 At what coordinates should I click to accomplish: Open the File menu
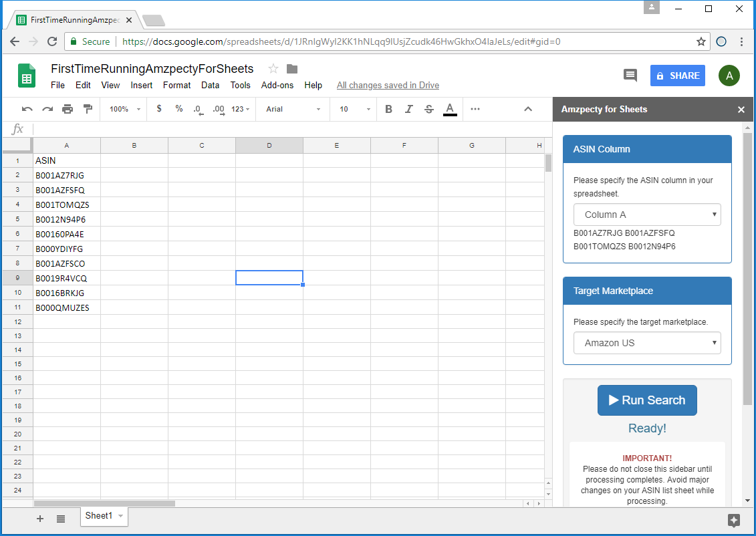click(x=57, y=85)
